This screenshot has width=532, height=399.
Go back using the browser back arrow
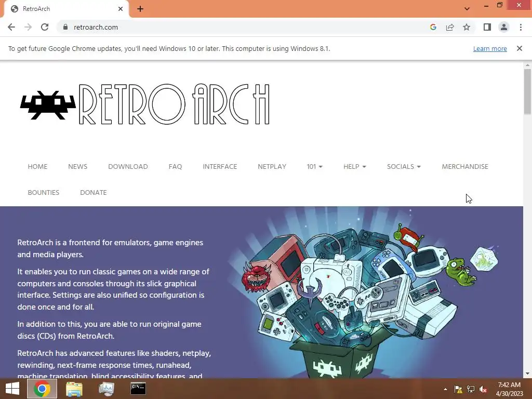coord(11,27)
